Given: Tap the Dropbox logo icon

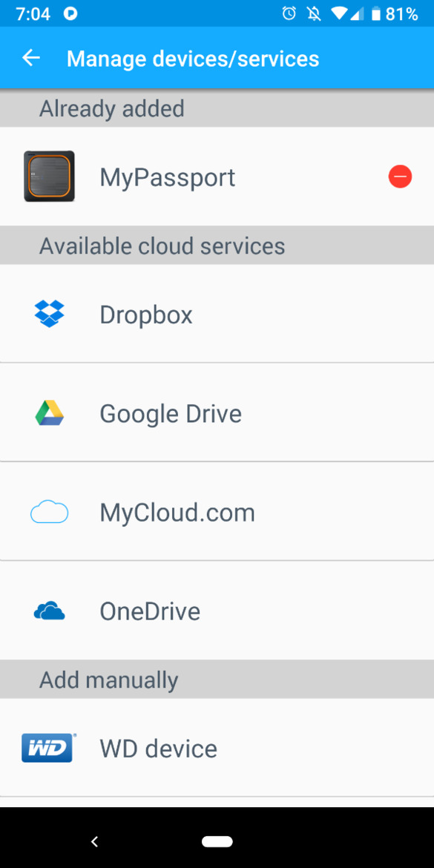Looking at the screenshot, I should pyautogui.click(x=49, y=314).
